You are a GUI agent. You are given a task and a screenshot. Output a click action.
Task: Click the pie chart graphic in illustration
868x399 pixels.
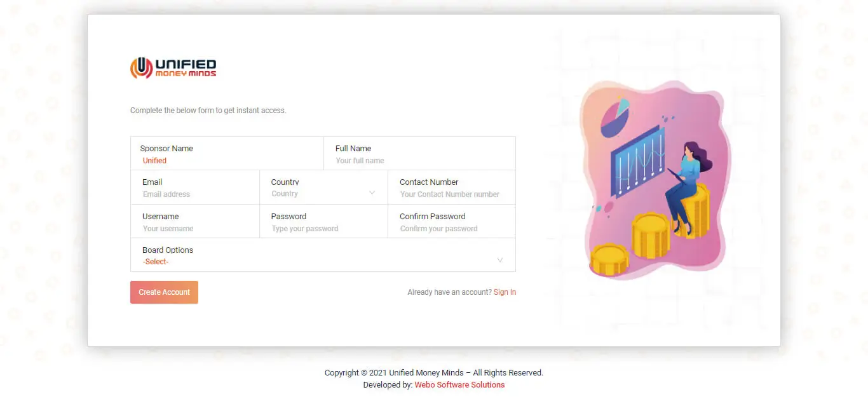614,118
